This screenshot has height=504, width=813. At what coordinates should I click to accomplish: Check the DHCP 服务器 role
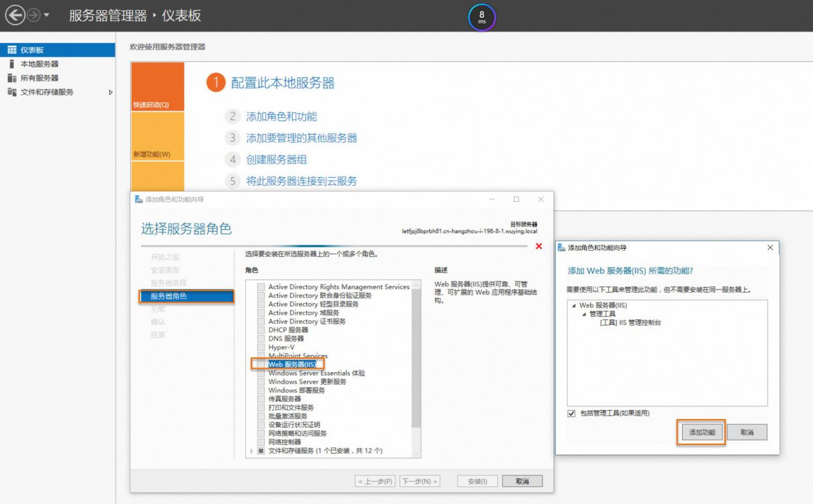[261, 330]
